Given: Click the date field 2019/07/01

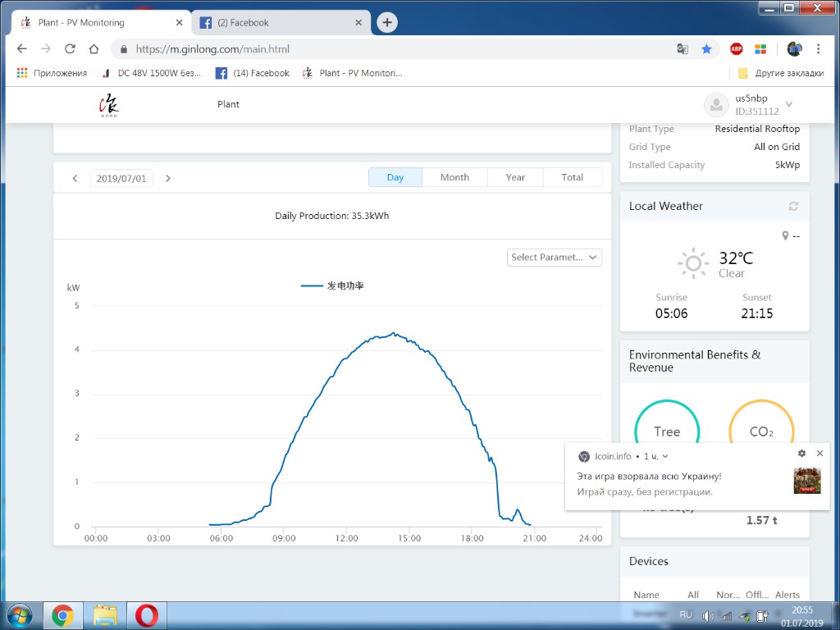Looking at the screenshot, I should pyautogui.click(x=121, y=178).
